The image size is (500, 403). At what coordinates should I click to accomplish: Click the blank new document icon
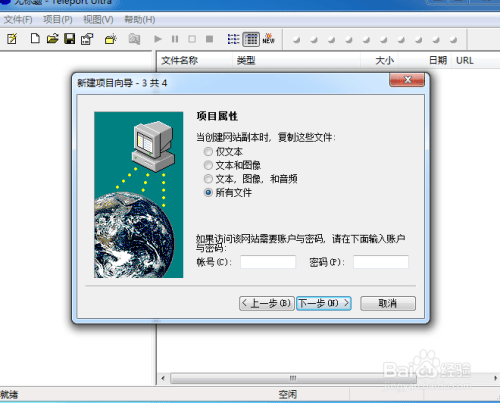(35, 39)
